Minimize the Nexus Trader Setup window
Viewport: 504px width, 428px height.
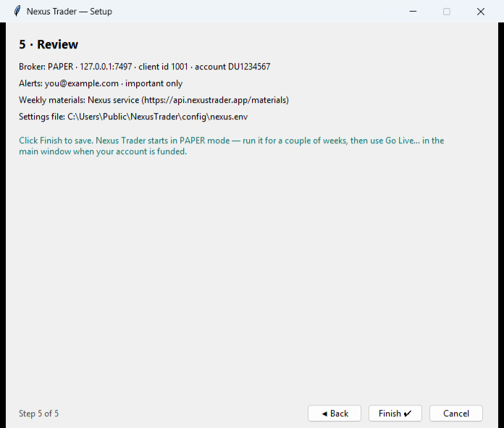[x=413, y=12]
